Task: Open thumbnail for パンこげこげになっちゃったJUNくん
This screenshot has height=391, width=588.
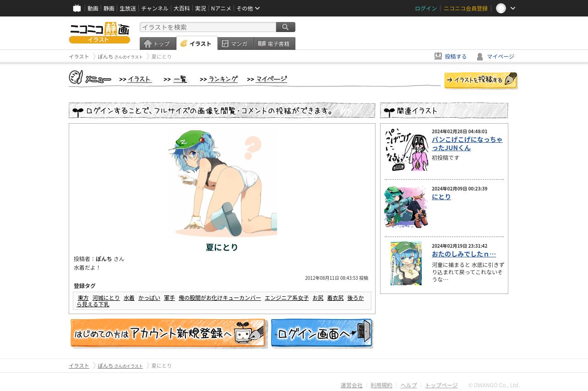Action: click(x=406, y=149)
